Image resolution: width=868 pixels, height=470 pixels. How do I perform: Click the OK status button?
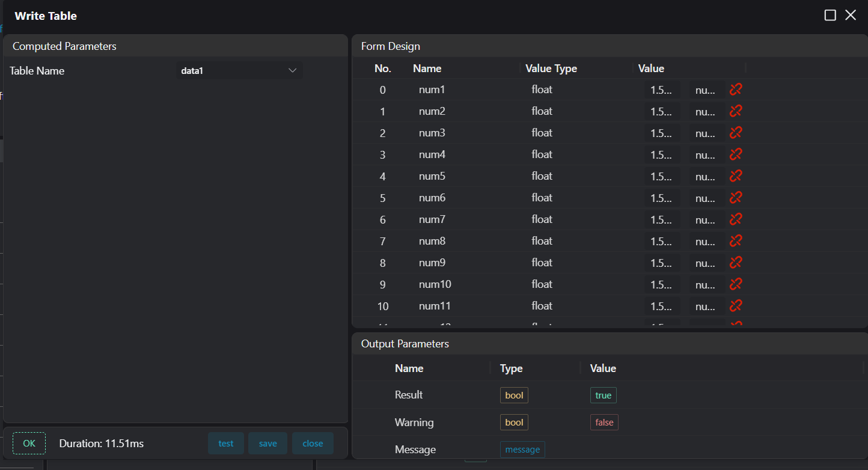coord(29,444)
